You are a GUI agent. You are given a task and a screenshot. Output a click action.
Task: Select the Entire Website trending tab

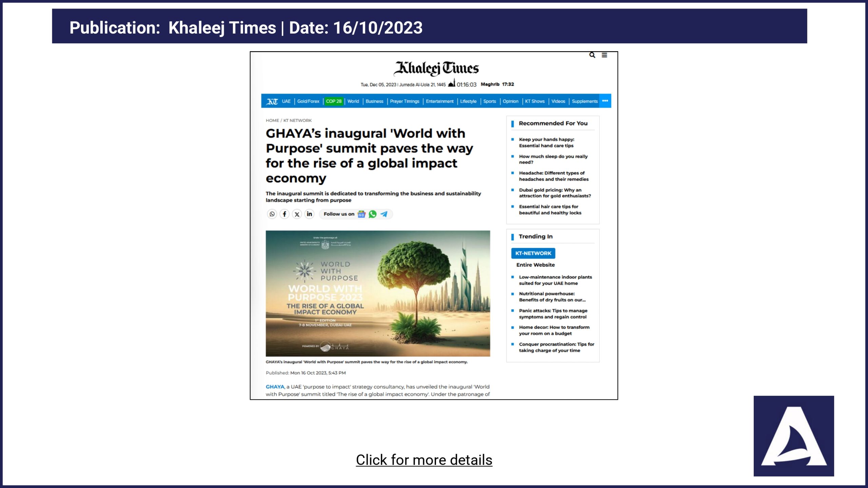[535, 265]
